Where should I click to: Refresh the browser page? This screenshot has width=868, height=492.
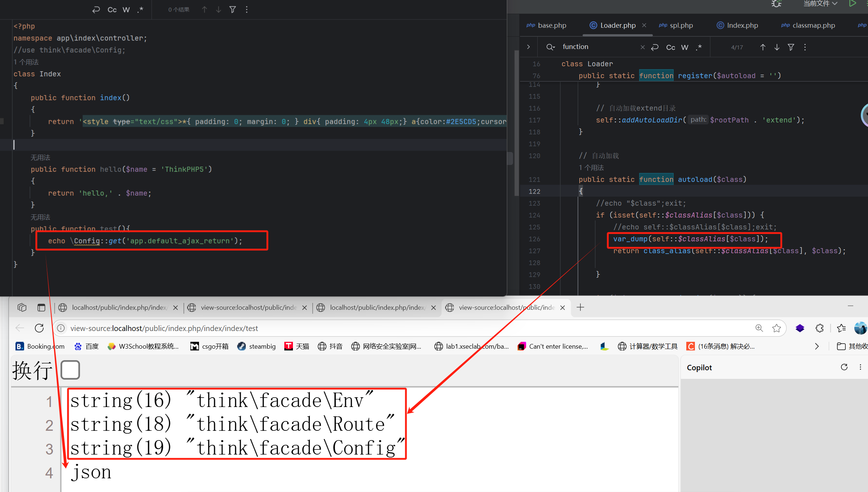tap(39, 328)
